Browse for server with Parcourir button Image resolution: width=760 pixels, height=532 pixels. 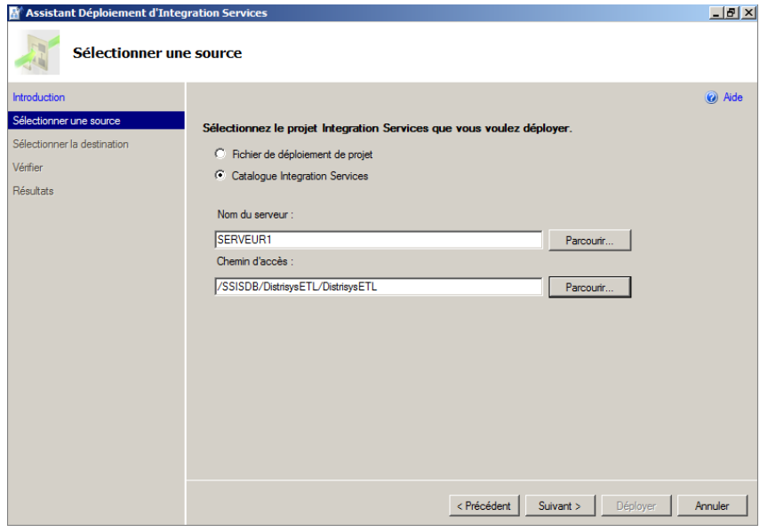pos(589,240)
